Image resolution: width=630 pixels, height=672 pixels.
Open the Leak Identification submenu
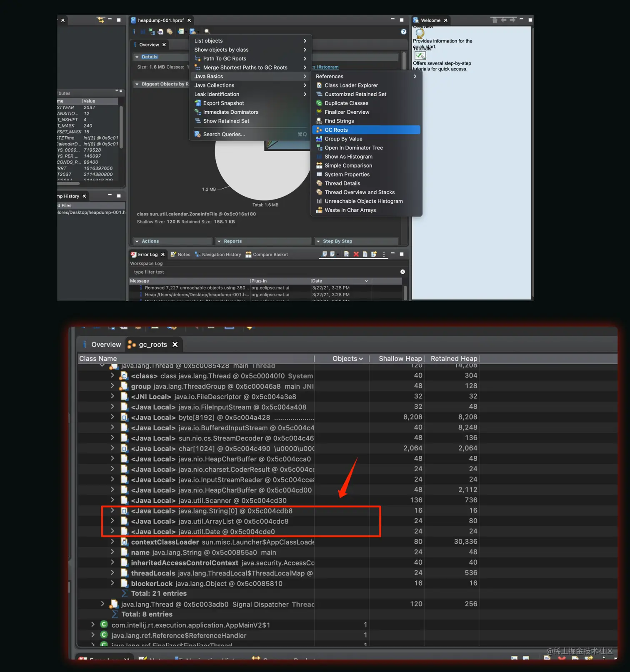pos(250,95)
